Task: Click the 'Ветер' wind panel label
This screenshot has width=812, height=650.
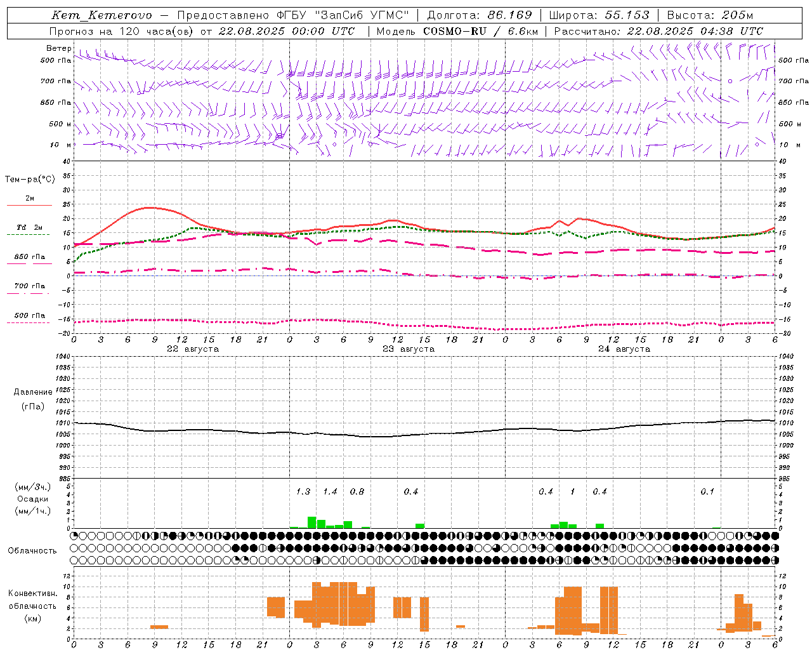Action: pyautogui.click(x=58, y=48)
